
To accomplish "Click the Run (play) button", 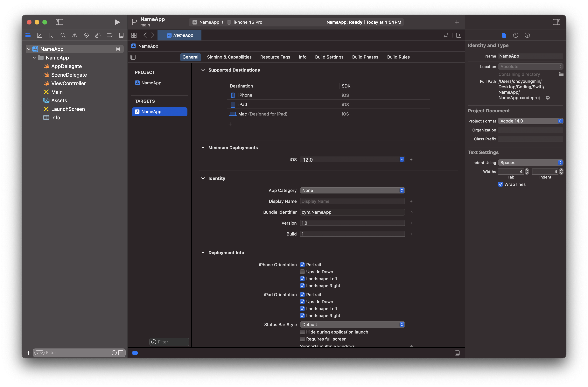I will point(117,22).
